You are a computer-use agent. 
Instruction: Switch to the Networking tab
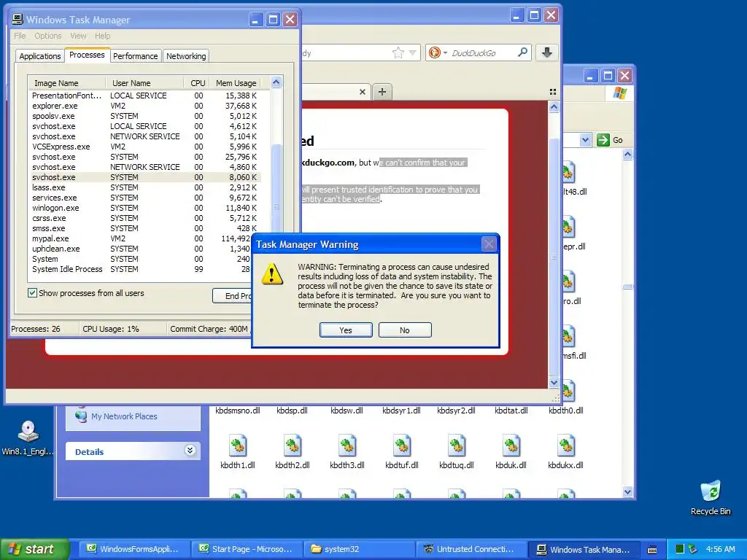(x=186, y=55)
